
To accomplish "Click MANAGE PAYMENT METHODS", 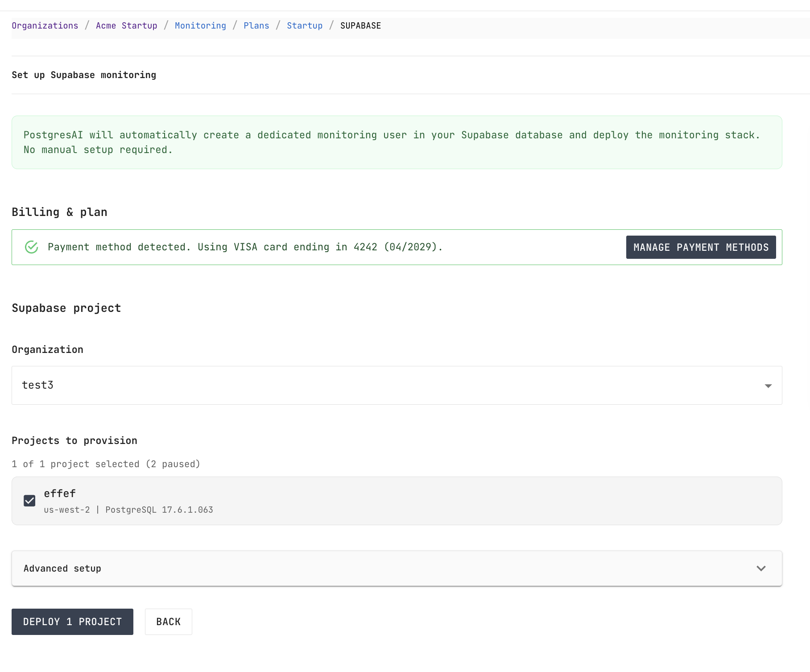I will (700, 247).
